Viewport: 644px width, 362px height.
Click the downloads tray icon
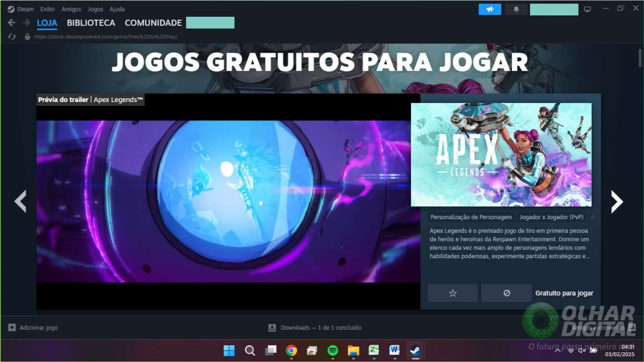click(x=272, y=327)
